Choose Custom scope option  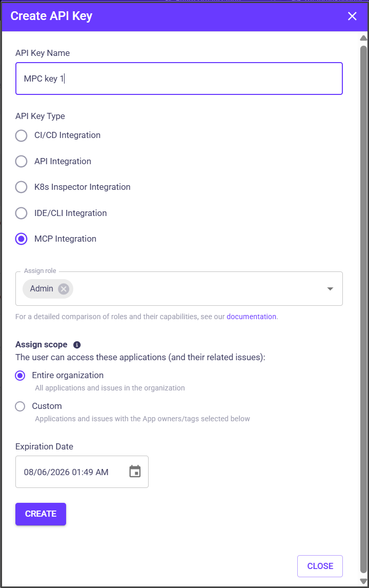[20, 406]
